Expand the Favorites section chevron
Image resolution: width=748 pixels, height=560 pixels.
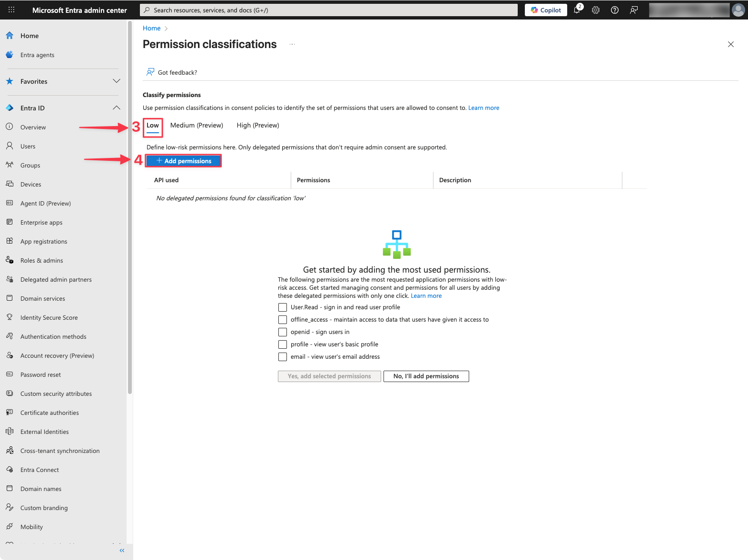[x=117, y=81]
